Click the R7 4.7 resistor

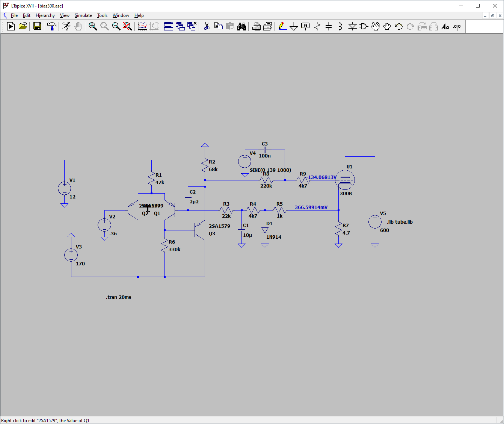coord(338,229)
